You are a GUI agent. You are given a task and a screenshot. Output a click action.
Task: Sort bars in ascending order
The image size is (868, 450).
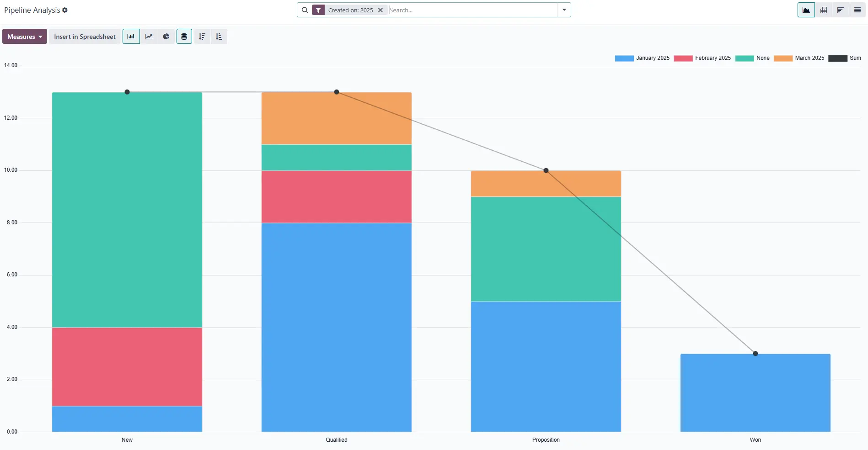pyautogui.click(x=219, y=37)
